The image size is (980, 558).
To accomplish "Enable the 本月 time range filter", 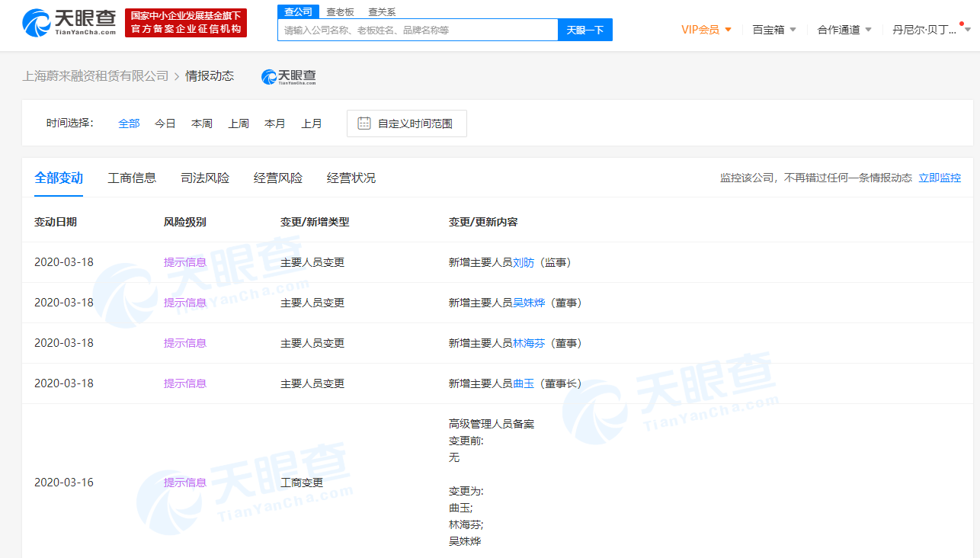I will pyautogui.click(x=274, y=123).
